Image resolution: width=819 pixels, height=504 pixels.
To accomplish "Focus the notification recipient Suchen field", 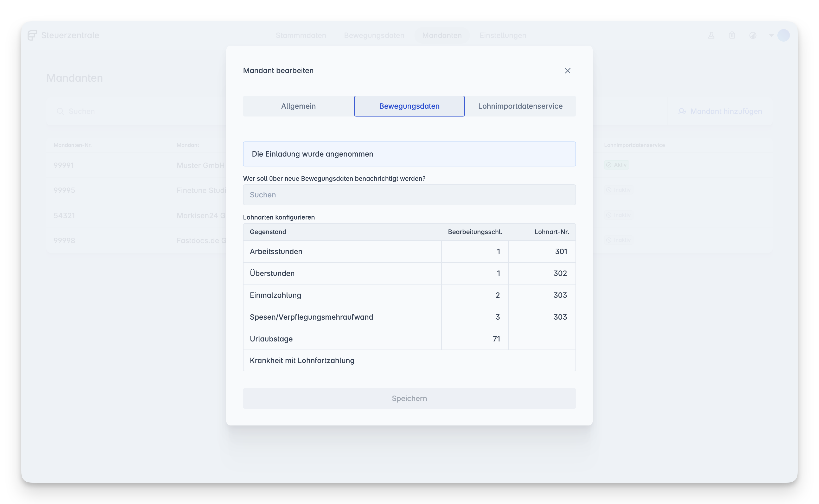I will coord(409,195).
